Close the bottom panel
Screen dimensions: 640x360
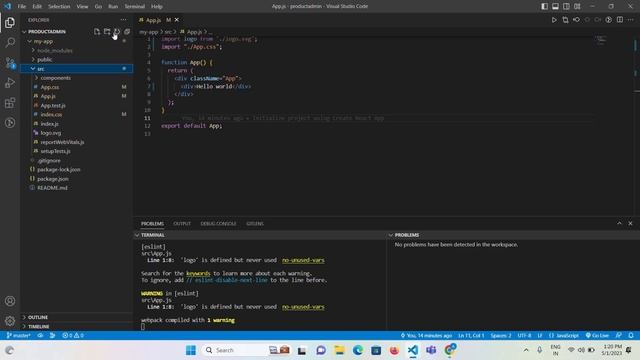point(630,223)
